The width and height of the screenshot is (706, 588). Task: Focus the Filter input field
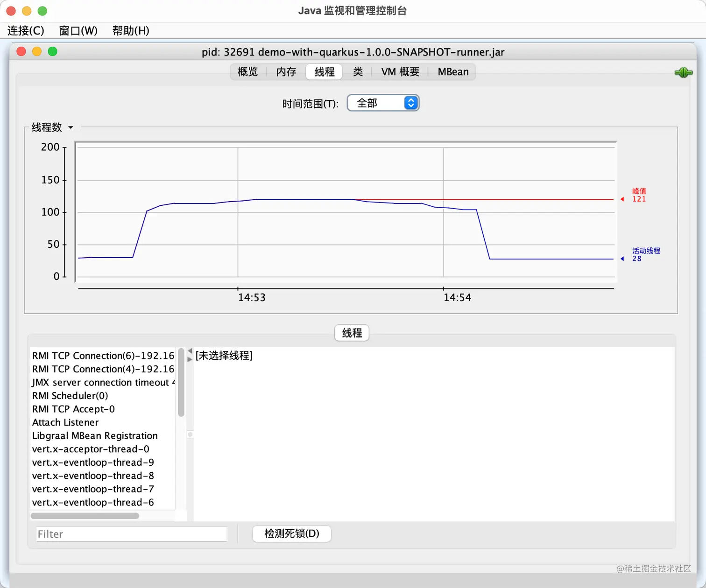click(x=132, y=534)
